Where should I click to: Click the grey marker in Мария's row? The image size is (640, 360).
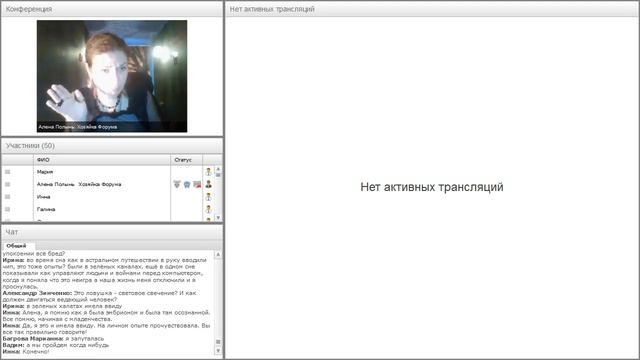pyautogui.click(x=7, y=172)
